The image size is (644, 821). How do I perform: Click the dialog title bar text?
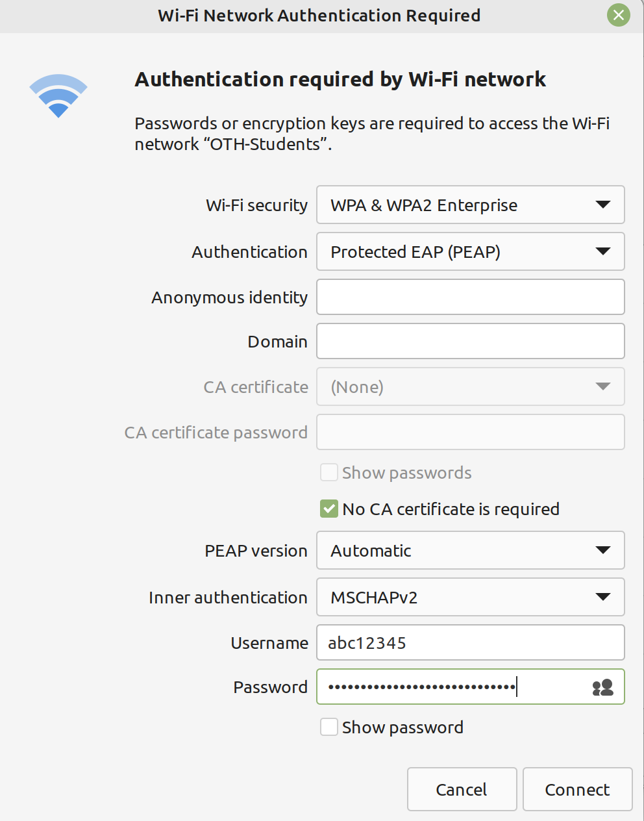tap(319, 16)
